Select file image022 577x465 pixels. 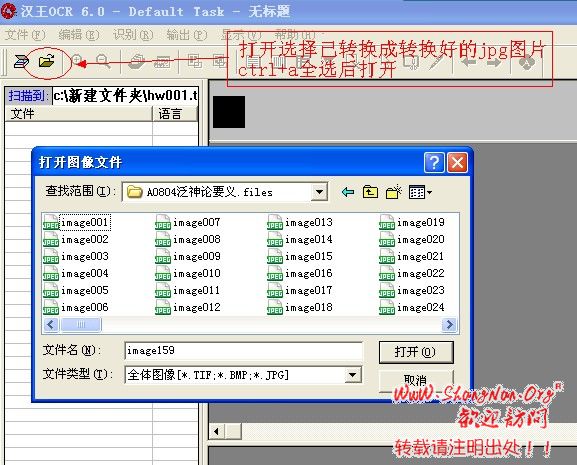[412, 273]
